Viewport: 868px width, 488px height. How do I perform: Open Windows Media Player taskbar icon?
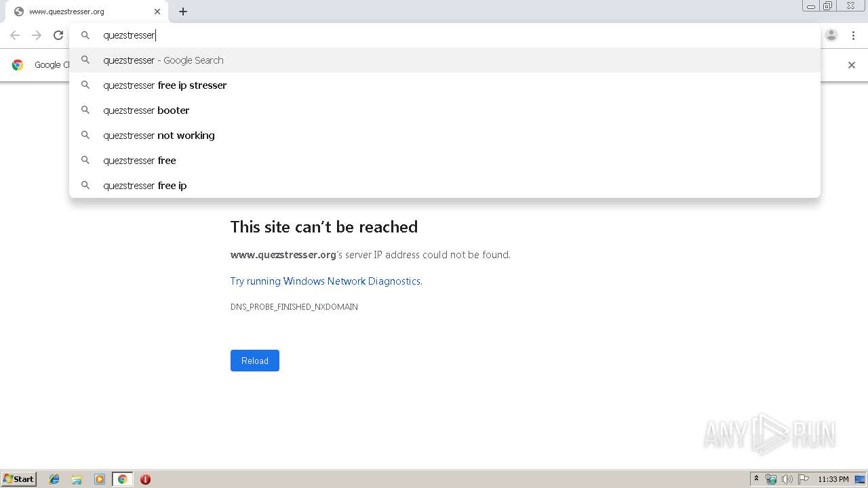(100, 479)
